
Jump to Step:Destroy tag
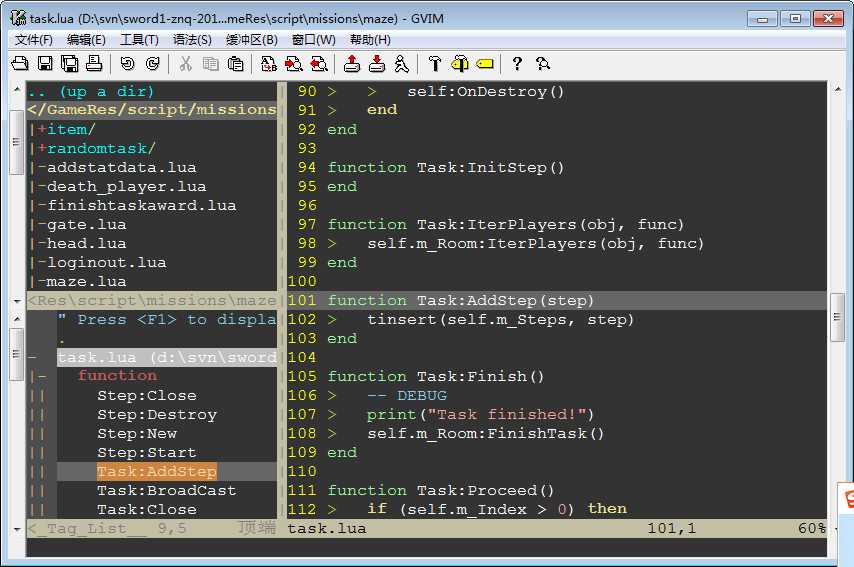157,414
